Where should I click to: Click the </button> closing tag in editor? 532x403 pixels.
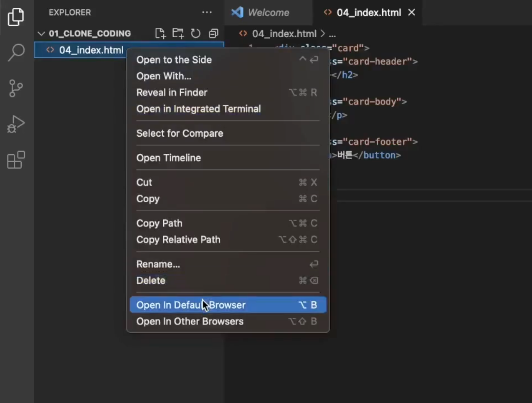click(377, 155)
